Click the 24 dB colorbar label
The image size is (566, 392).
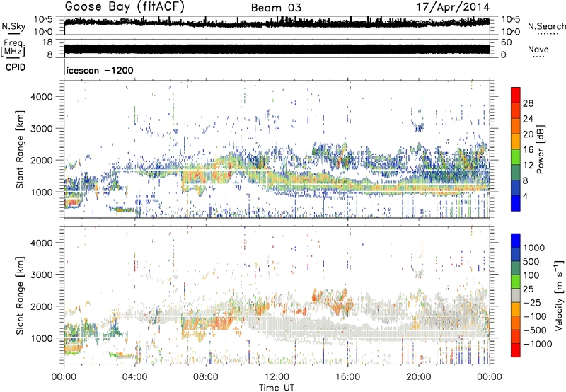[x=528, y=119]
